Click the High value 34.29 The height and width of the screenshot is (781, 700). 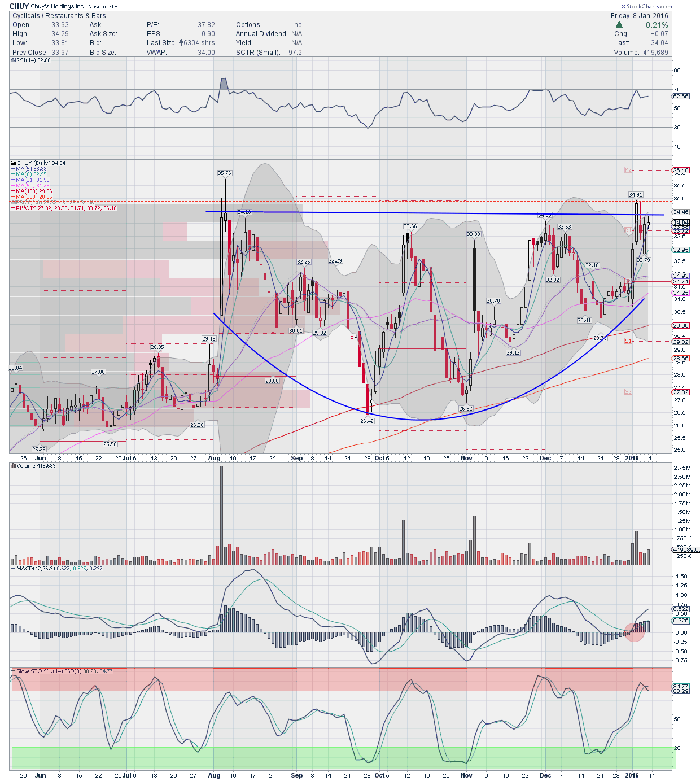tap(60, 34)
